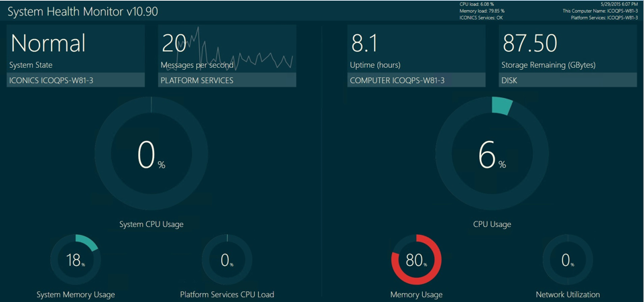
Task: Select the DISK label bar
Action: click(568, 80)
